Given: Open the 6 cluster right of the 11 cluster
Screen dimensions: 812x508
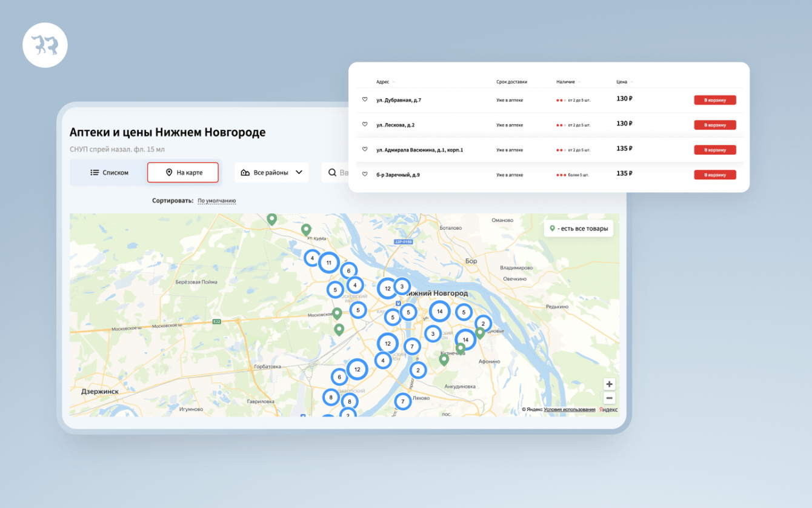Looking at the screenshot, I should pyautogui.click(x=348, y=271).
